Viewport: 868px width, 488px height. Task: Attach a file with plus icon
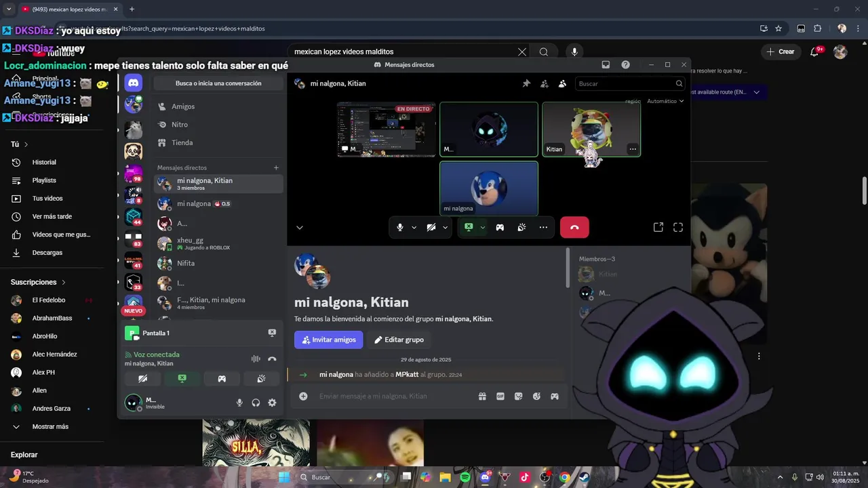tap(303, 396)
